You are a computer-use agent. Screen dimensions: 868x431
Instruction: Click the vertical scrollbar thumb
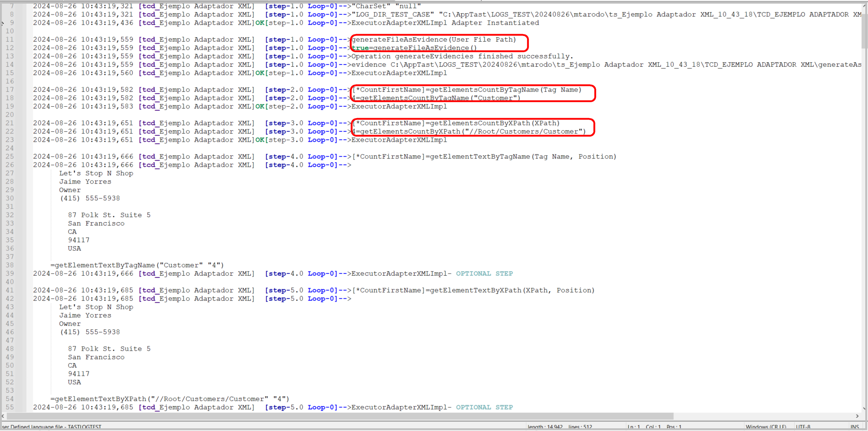pyautogui.click(x=863, y=27)
